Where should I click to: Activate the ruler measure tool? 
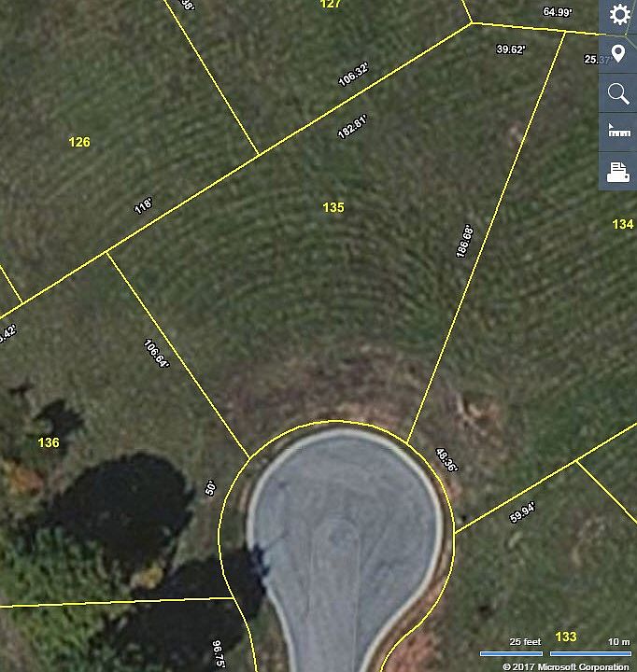[618, 132]
